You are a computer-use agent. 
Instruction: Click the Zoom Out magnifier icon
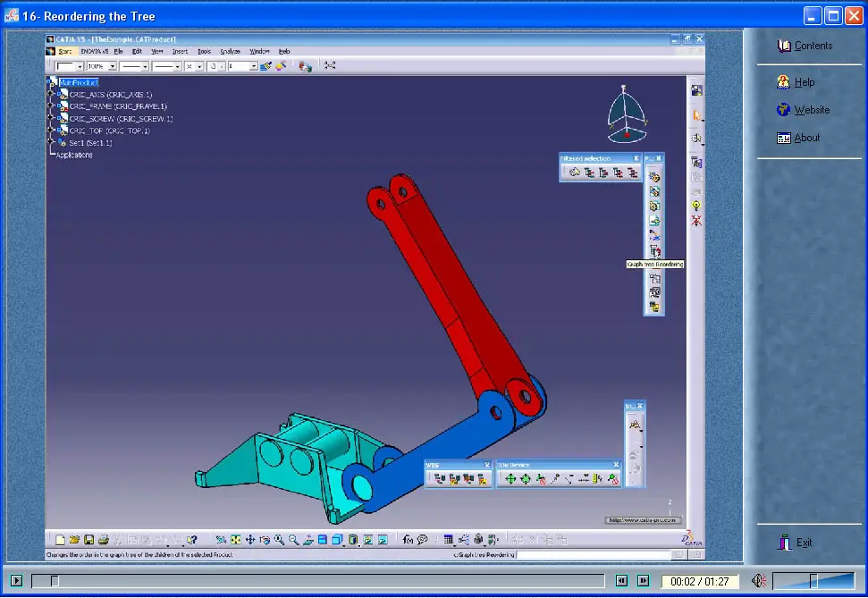(293, 539)
